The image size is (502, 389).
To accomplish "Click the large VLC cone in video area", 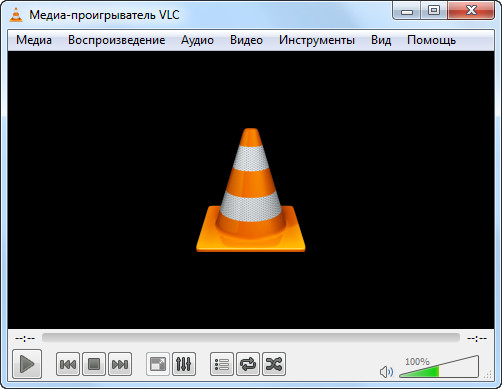I will click(251, 190).
